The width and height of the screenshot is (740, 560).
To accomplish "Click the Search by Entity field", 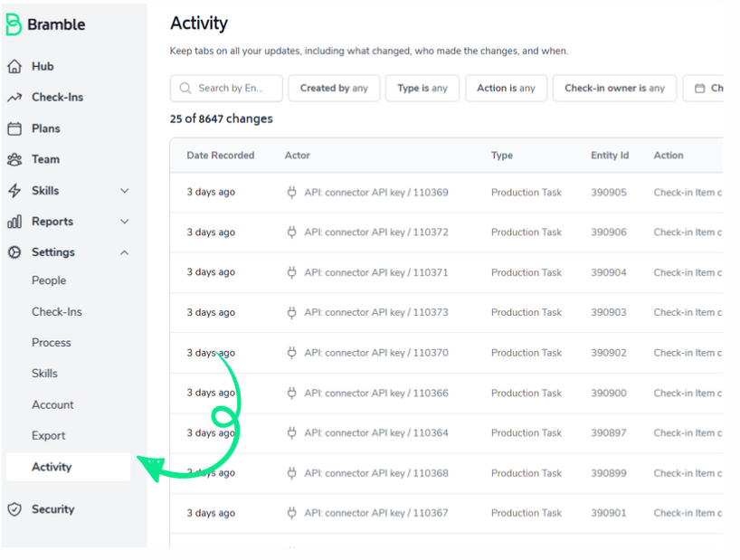I will pyautogui.click(x=230, y=89).
